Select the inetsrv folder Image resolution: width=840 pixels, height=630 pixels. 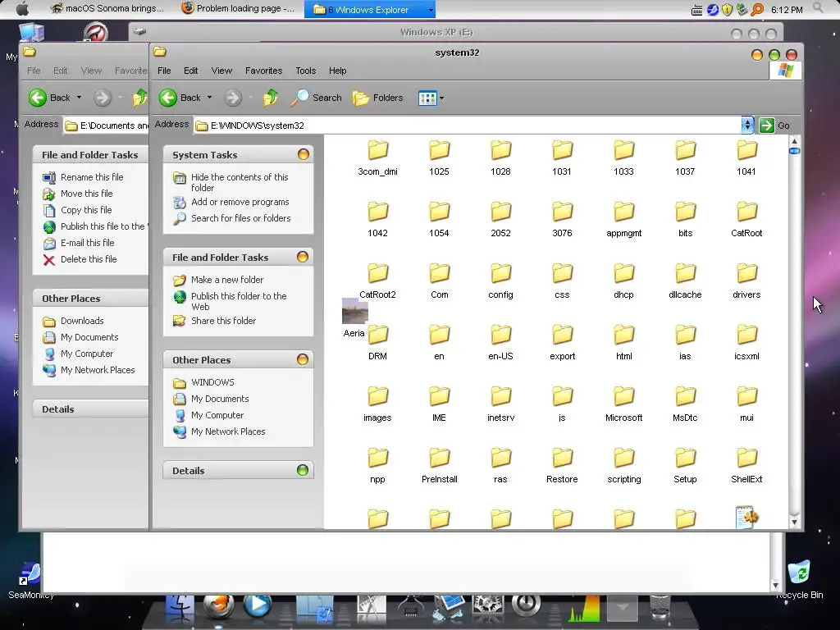501,404
